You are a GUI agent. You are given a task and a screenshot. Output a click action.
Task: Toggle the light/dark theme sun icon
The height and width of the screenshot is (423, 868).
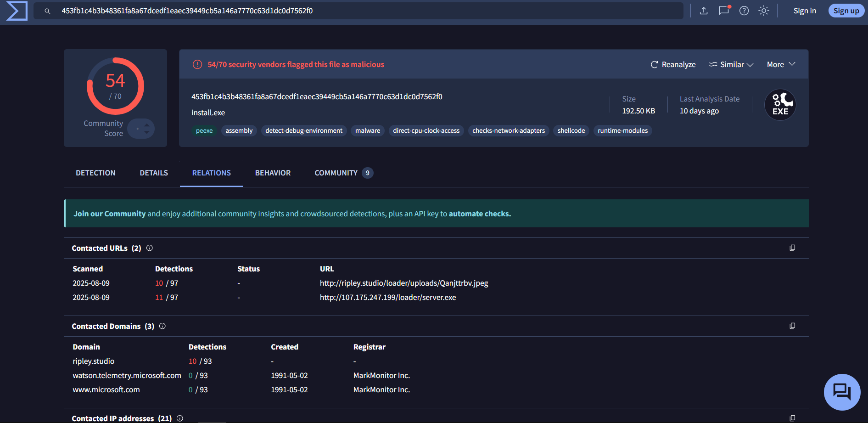click(764, 11)
